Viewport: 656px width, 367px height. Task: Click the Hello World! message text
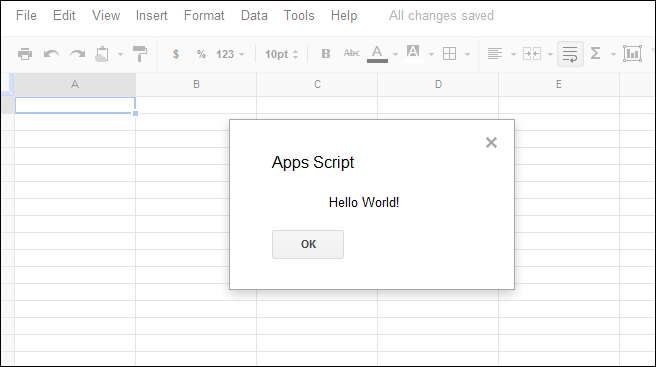click(x=364, y=203)
